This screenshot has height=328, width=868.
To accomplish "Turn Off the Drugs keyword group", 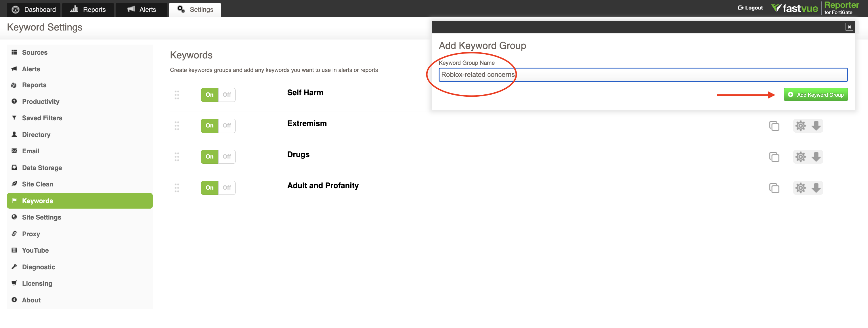I will (x=227, y=157).
